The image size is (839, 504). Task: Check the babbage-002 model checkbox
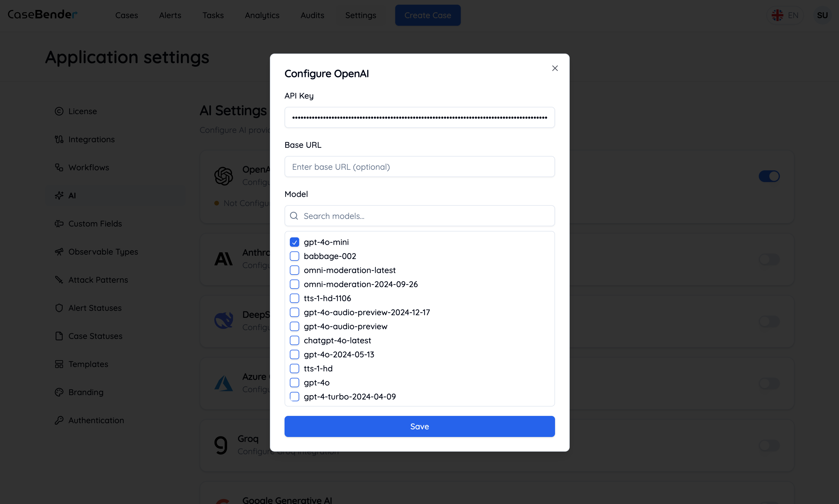click(294, 256)
